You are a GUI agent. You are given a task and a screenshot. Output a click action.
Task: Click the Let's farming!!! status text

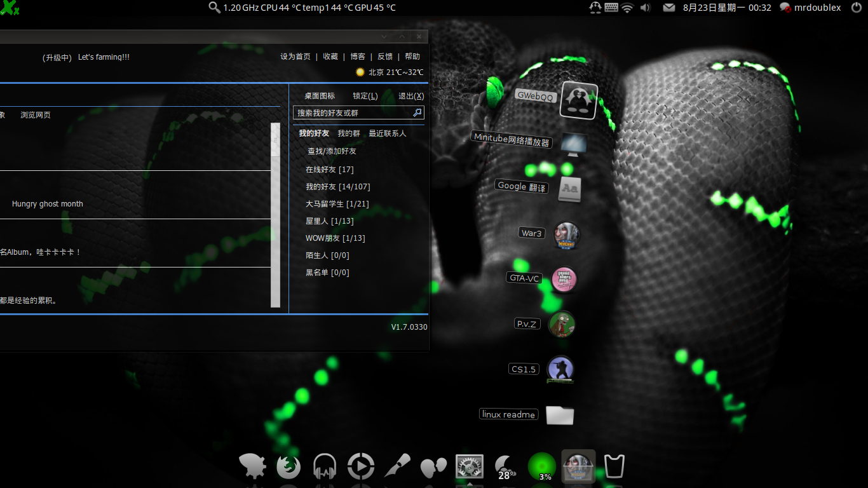tap(104, 57)
